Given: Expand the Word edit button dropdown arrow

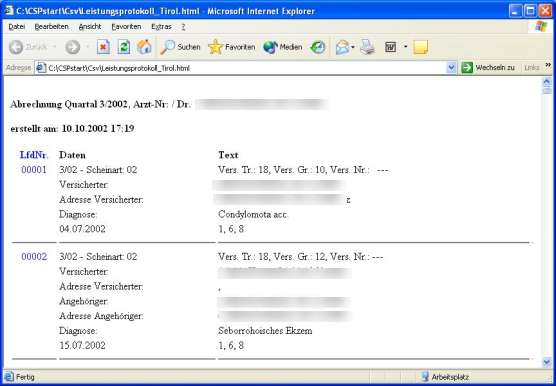Looking at the screenshot, I should point(406,47).
